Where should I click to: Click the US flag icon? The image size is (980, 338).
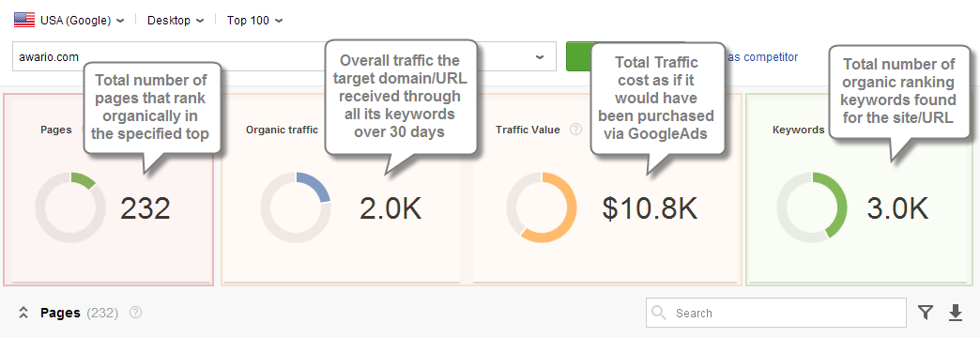[x=24, y=20]
